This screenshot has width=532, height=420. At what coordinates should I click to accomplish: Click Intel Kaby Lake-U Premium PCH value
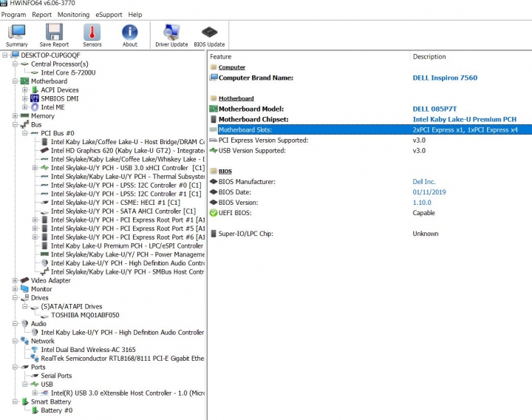tap(465, 119)
